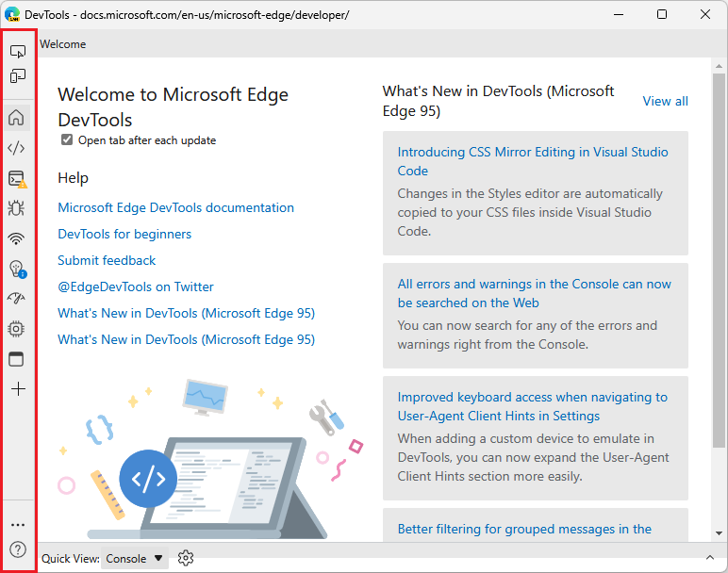The width and height of the screenshot is (728, 573).
Task: Open the Sources bug icon
Action: [17, 208]
